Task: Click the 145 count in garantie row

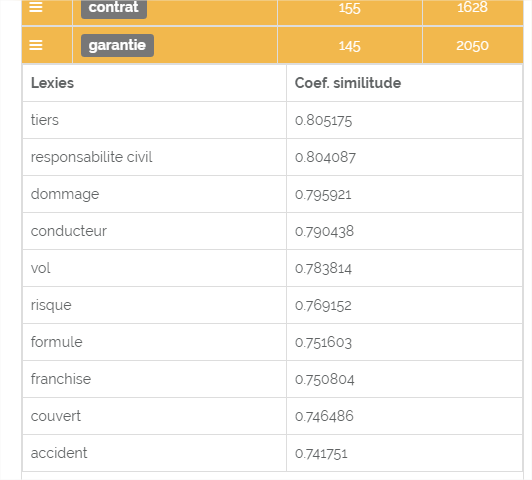Action: (349, 46)
